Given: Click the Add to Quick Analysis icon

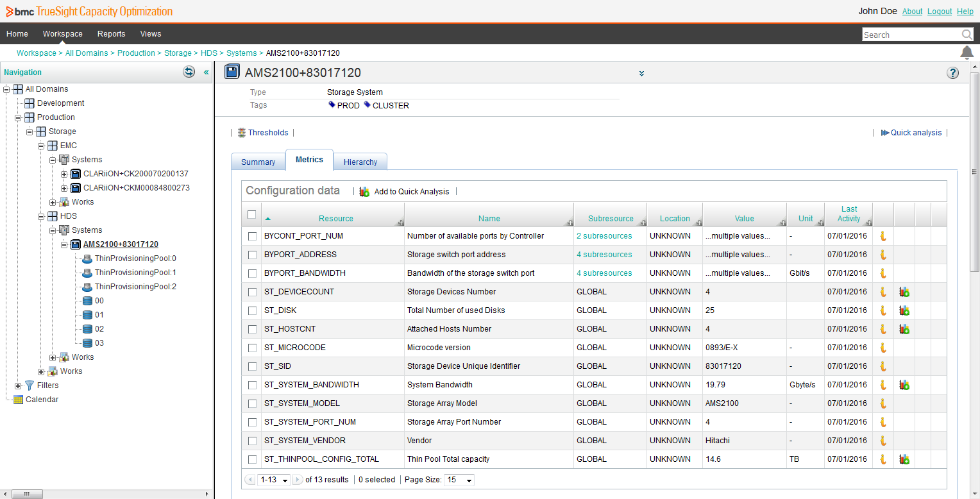Looking at the screenshot, I should click(364, 191).
